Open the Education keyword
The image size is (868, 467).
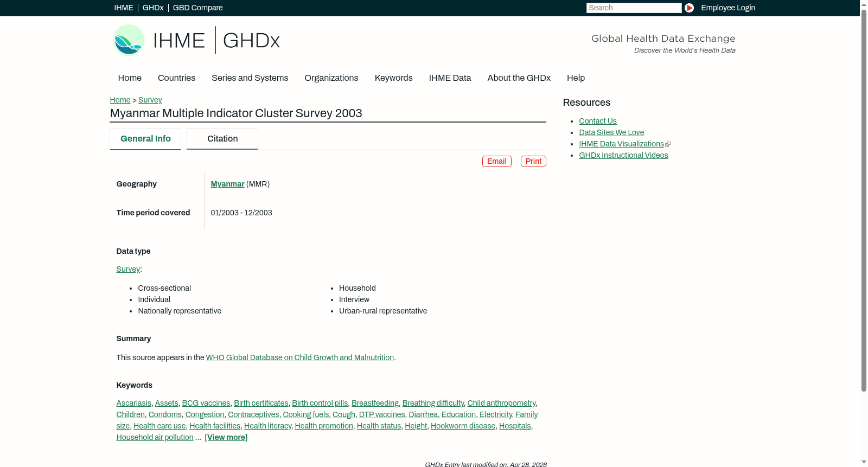pos(458,414)
